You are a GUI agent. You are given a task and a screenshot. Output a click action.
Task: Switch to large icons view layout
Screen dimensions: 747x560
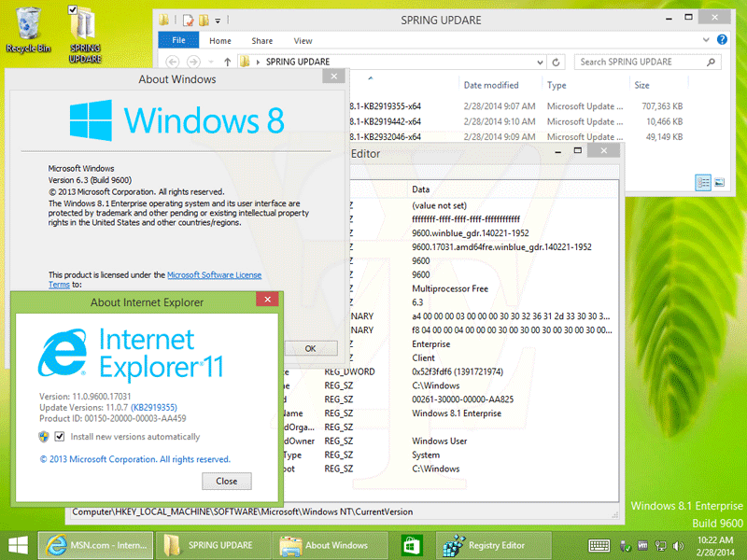(x=719, y=182)
